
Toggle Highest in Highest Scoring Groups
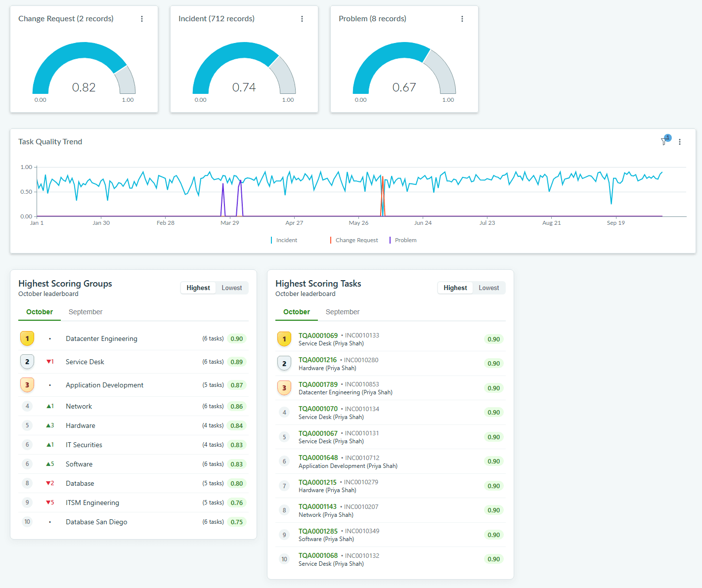198,288
